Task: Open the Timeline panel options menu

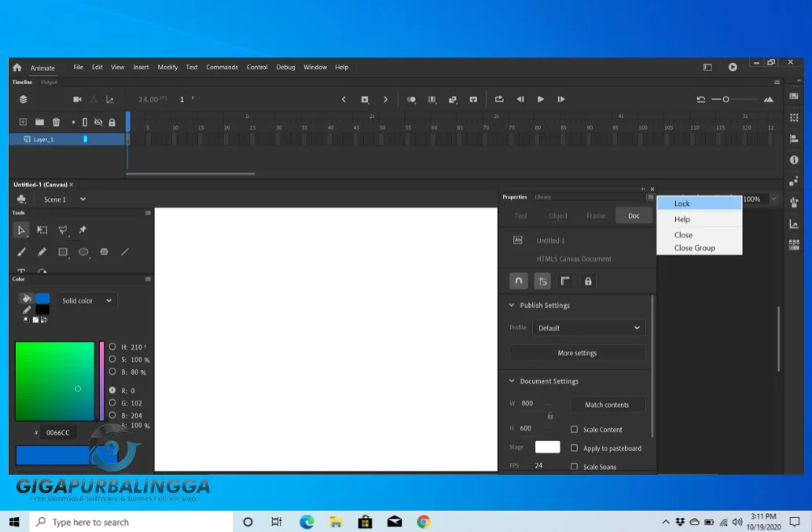Action: [x=777, y=83]
